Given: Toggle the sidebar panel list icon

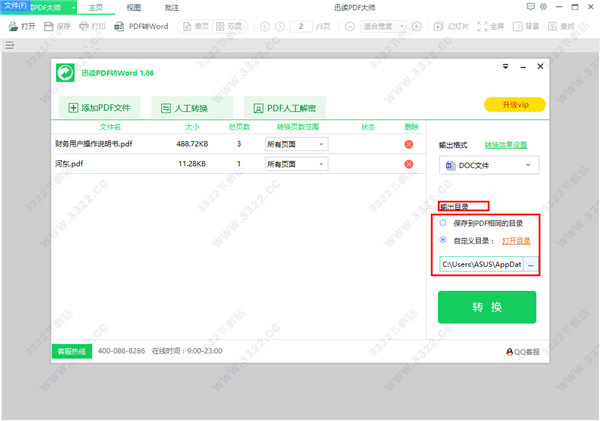Looking at the screenshot, I should (10, 46).
